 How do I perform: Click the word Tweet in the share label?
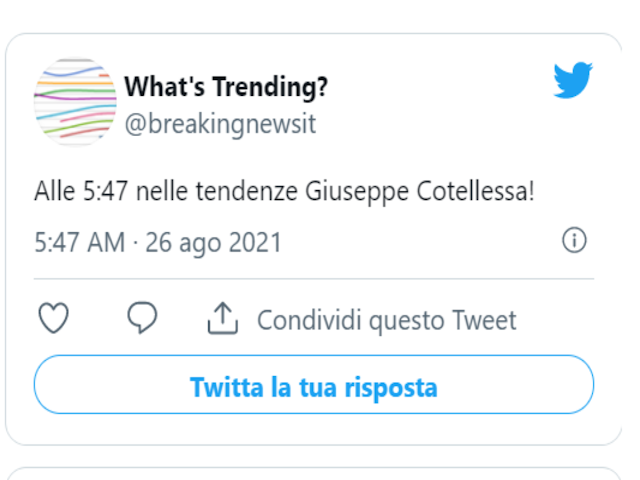tap(484, 320)
